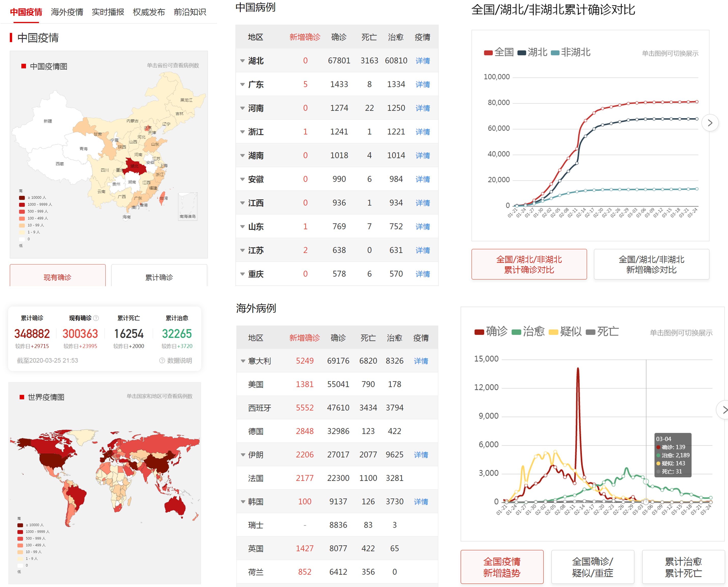Click the 西班牙 row name
The image size is (728, 587).
click(x=260, y=408)
